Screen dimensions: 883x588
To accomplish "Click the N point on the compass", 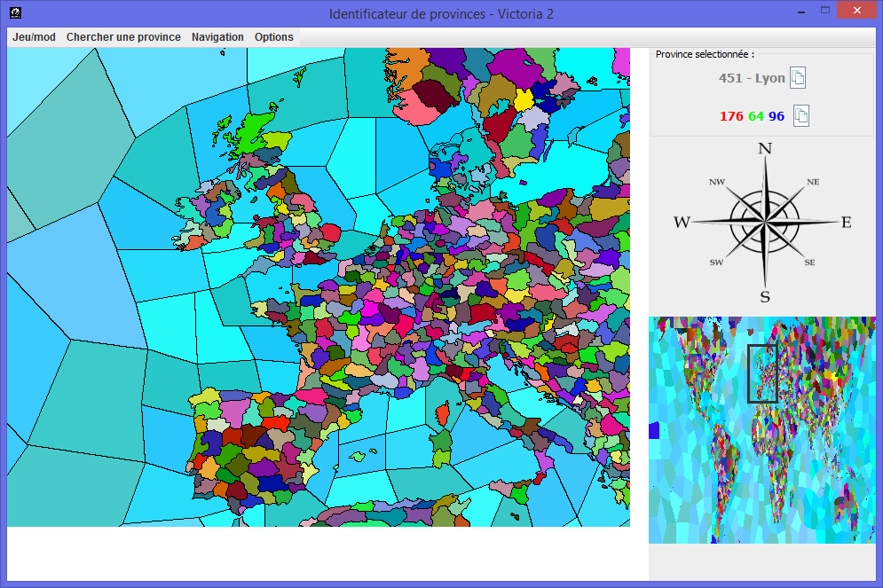I will (764, 148).
